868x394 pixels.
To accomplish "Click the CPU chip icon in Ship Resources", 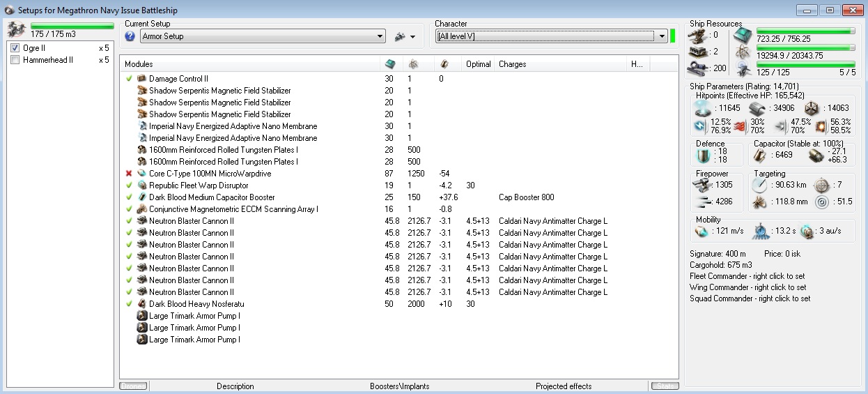I will point(743,35).
